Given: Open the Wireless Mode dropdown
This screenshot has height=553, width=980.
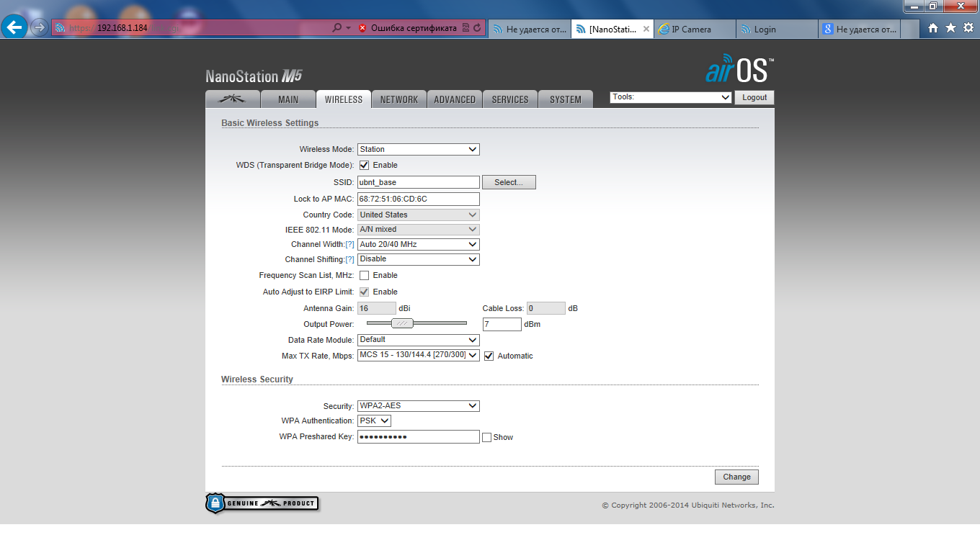Looking at the screenshot, I should coord(419,149).
